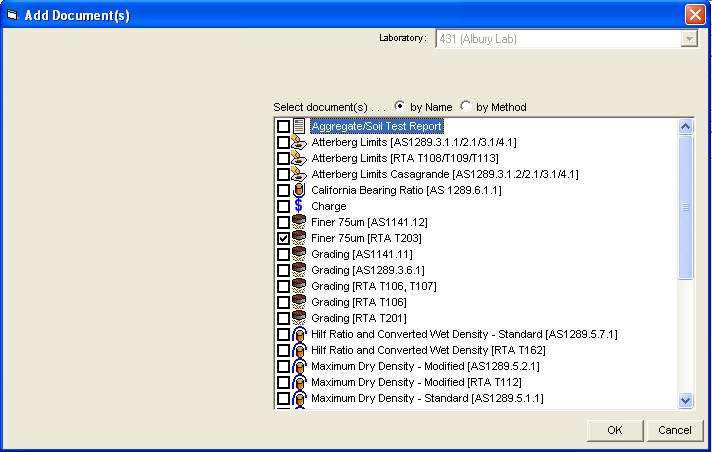Click the Atterberg Limits Casagrande icon

299,175
